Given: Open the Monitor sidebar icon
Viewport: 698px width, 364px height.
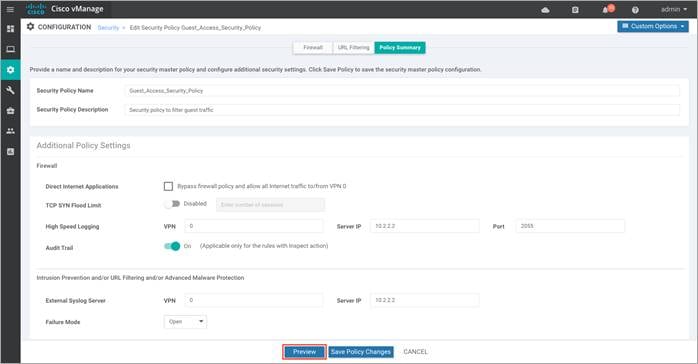Looking at the screenshot, I should coord(11,49).
